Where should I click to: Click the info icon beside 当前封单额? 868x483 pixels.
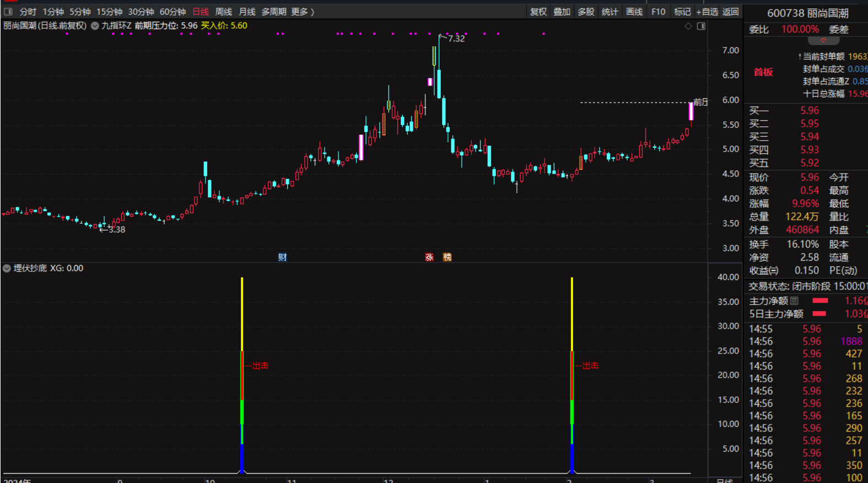click(799, 56)
